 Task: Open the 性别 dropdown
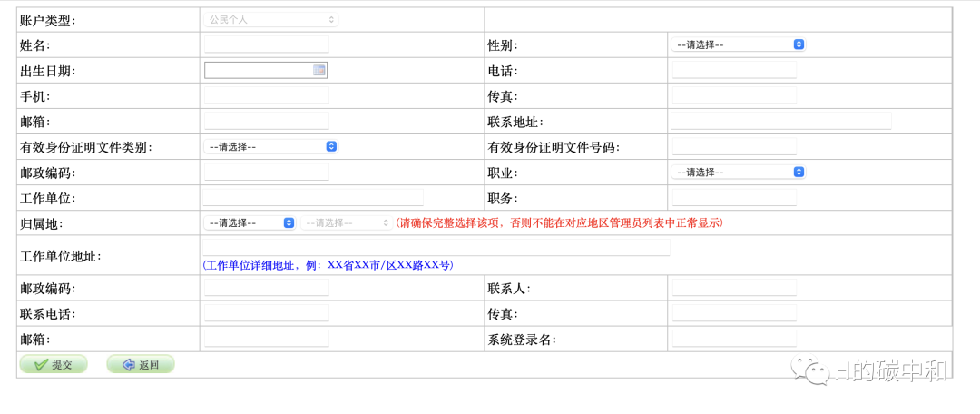click(x=738, y=44)
